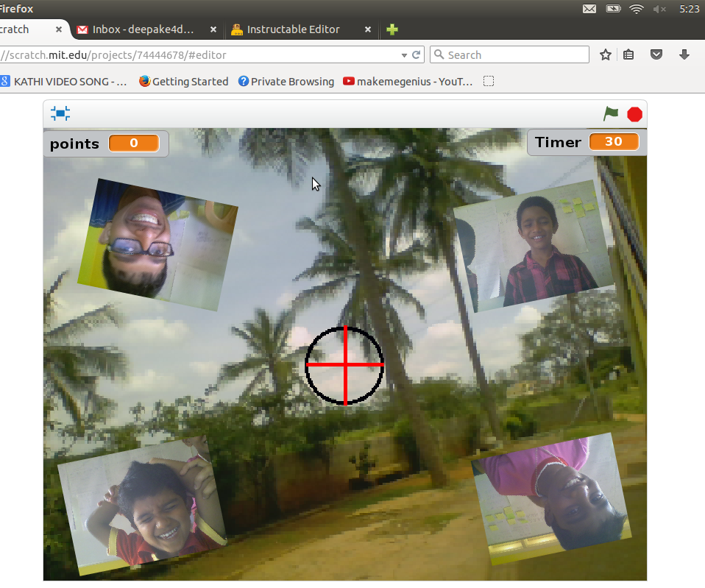Click the red stop sign to halt project
The height and width of the screenshot is (588, 705).
tap(634, 114)
